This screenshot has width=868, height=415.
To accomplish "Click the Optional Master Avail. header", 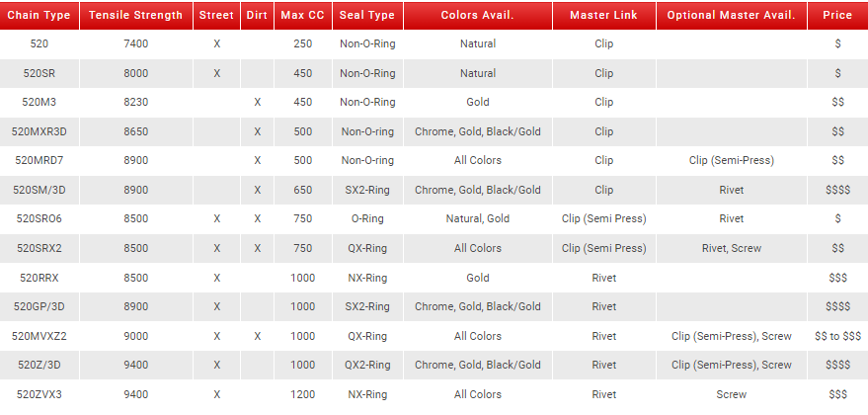I will tap(731, 16).
